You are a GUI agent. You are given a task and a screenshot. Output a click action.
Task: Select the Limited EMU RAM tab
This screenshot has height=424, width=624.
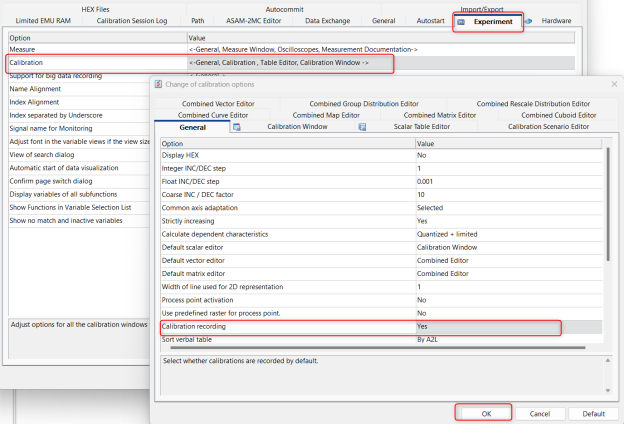(43, 21)
